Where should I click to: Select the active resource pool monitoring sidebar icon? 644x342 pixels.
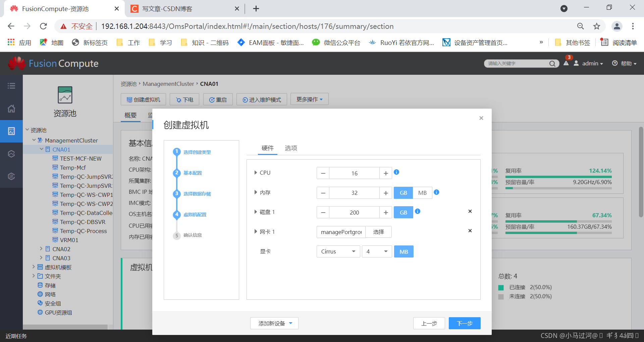coord(11,131)
